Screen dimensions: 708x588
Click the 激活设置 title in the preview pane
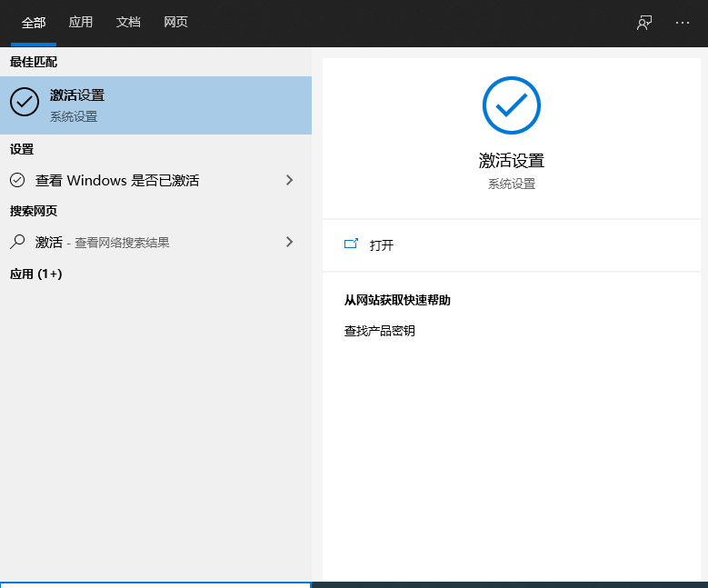point(511,161)
